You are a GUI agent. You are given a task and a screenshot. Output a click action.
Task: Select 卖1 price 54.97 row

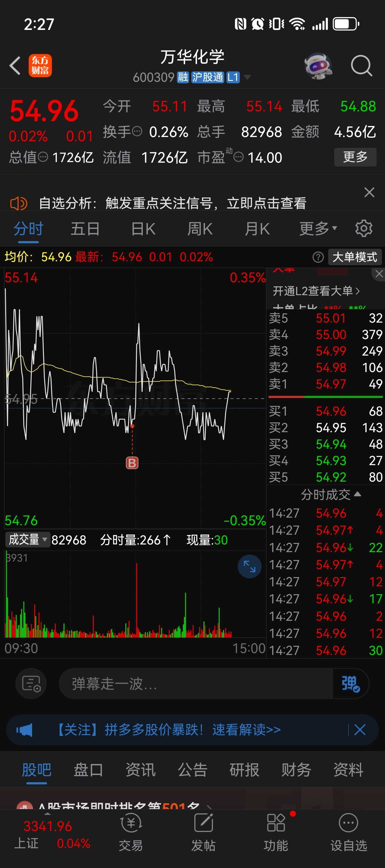point(326,384)
